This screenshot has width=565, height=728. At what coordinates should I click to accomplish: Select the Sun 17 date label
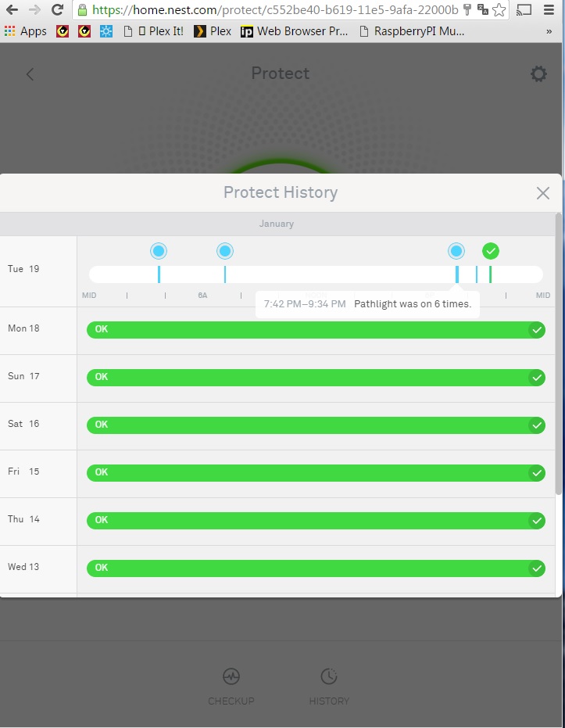coord(23,376)
